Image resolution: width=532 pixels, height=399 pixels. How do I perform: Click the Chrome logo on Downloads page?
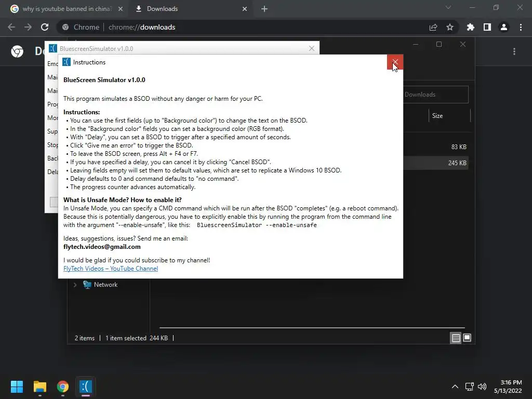[17, 51]
